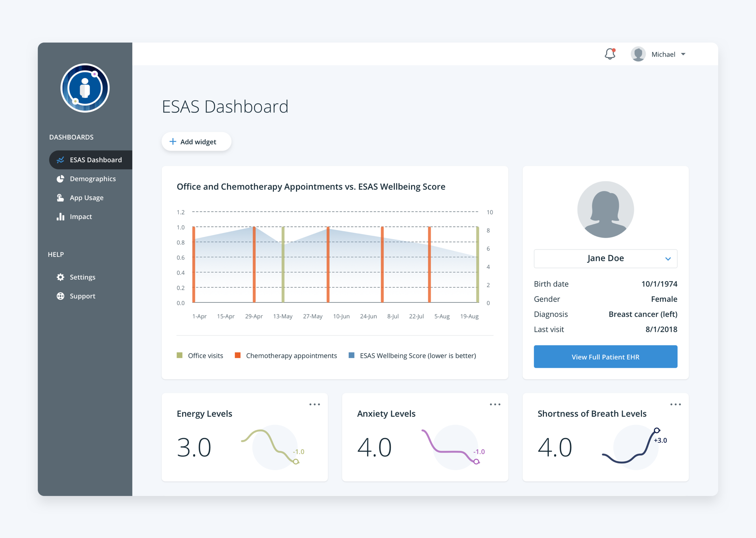
Task: Open the App Usage dashboard
Action: [x=87, y=198]
